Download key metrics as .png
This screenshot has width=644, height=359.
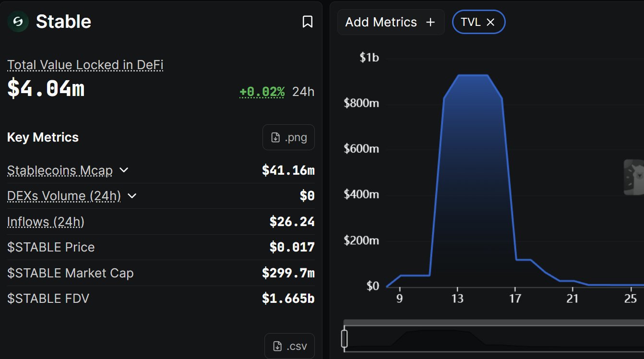tap(288, 138)
